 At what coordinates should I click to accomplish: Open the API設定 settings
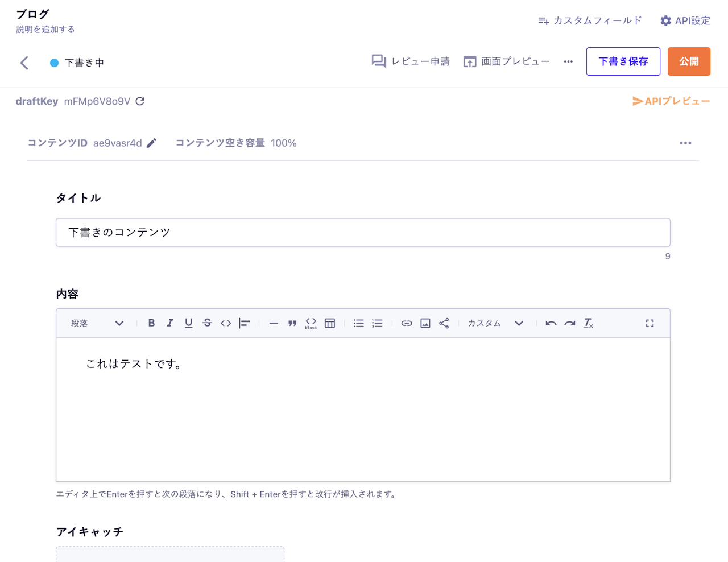point(685,20)
